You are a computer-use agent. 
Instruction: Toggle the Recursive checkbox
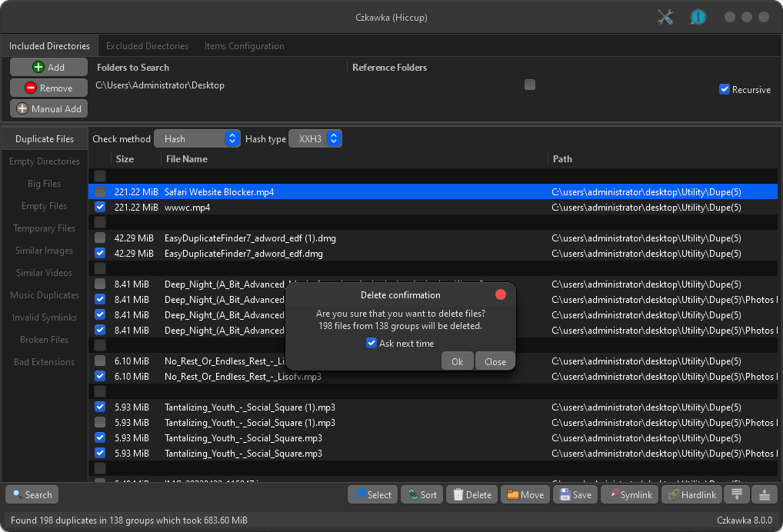click(724, 89)
